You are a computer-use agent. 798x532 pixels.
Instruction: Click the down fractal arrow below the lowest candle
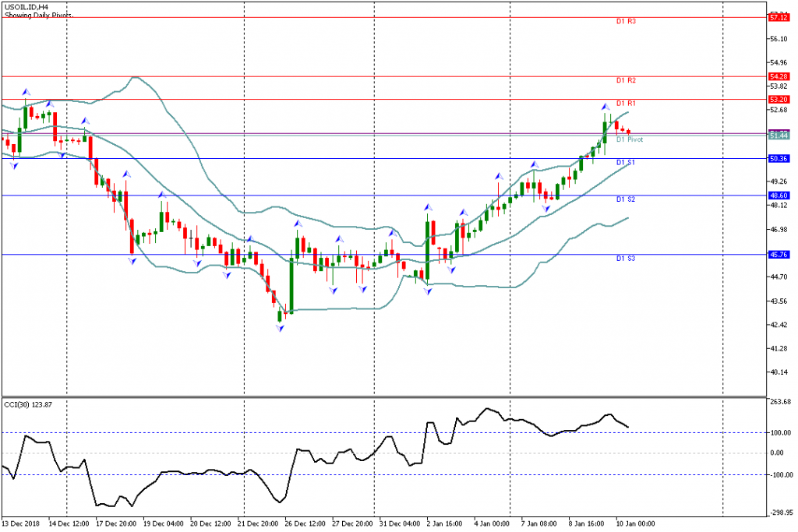280,330
